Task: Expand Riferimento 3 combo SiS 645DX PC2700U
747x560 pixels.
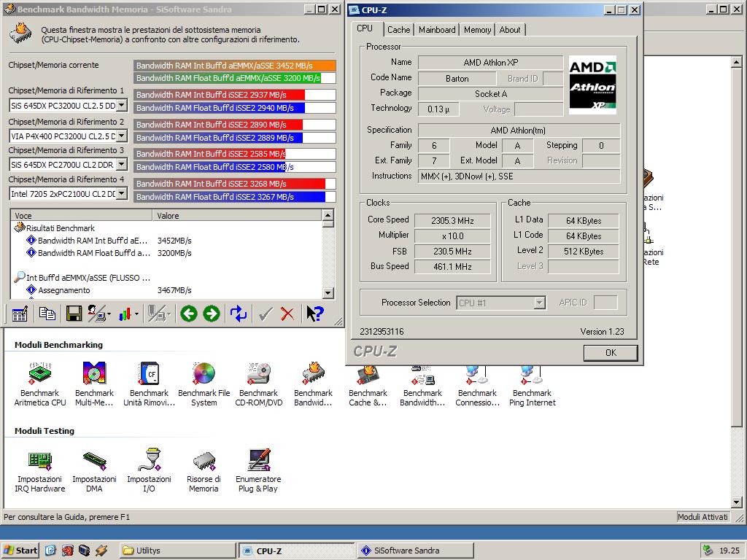Action: (122, 164)
